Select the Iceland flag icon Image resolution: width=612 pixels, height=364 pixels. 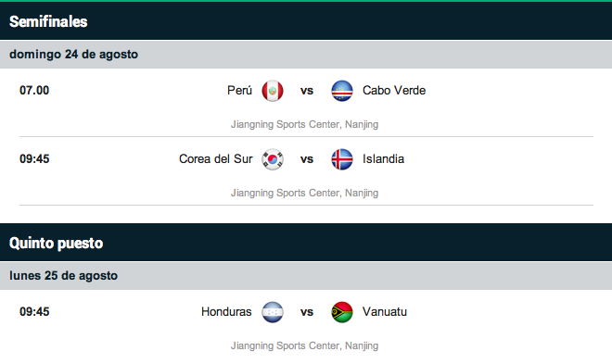coord(342,159)
